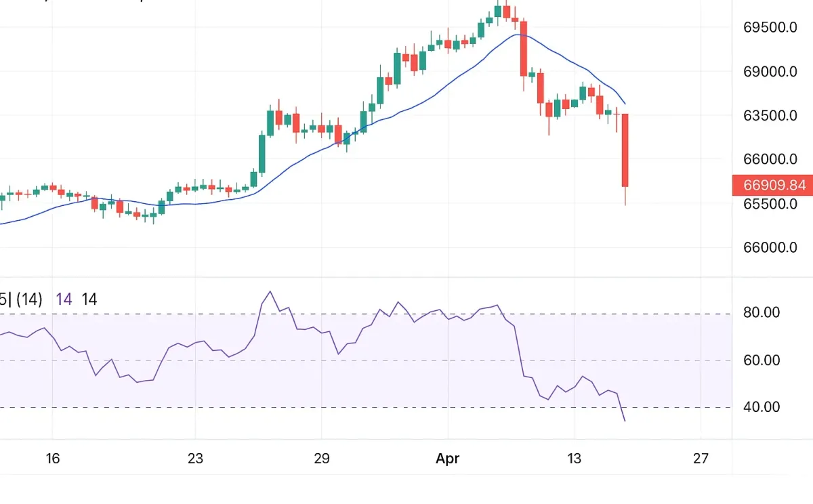
Task: Click the 69000.0 price axis label
Action: [770, 72]
